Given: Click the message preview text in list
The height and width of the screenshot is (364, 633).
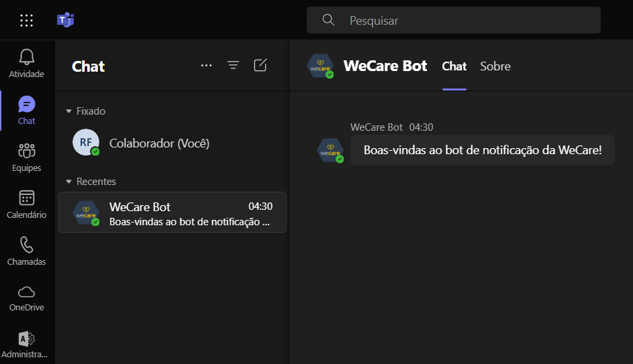Looking at the screenshot, I should click(189, 222).
